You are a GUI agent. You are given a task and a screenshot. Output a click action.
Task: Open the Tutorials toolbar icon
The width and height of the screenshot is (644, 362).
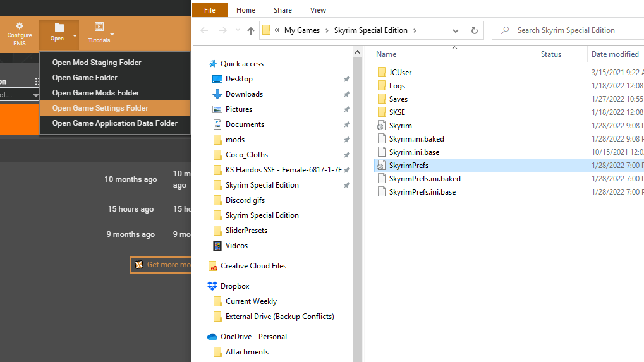(99, 27)
